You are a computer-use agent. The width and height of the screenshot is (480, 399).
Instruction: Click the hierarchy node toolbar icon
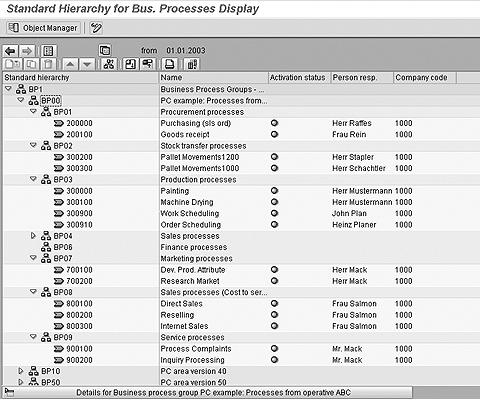click(109, 64)
